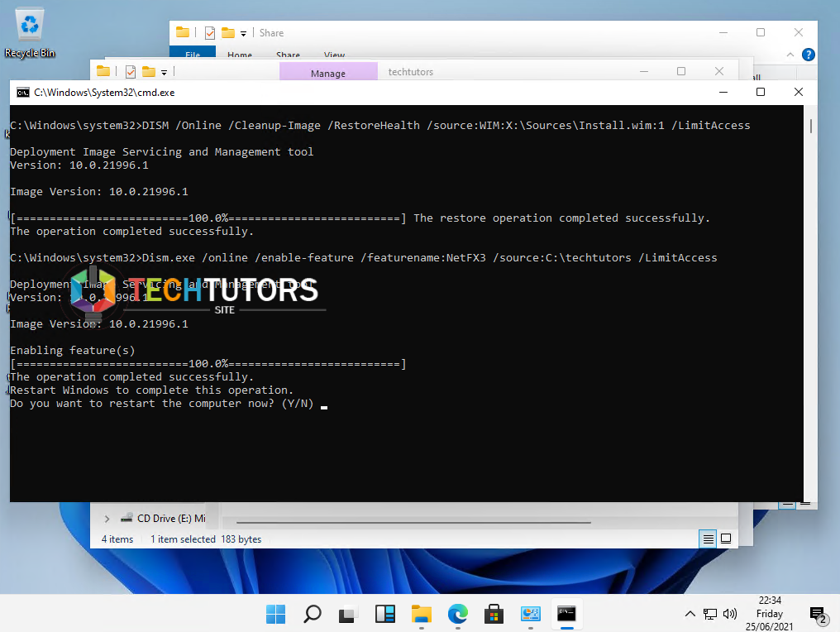Open Quick Access toolbar dropdown in techtutors window
This screenshot has height=632, width=840.
pyautogui.click(x=164, y=72)
